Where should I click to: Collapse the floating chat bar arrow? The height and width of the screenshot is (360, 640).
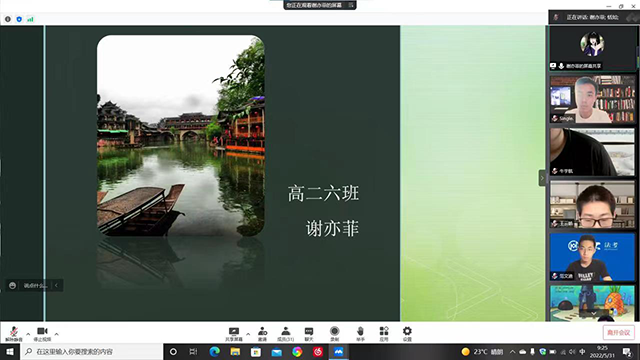point(56,285)
